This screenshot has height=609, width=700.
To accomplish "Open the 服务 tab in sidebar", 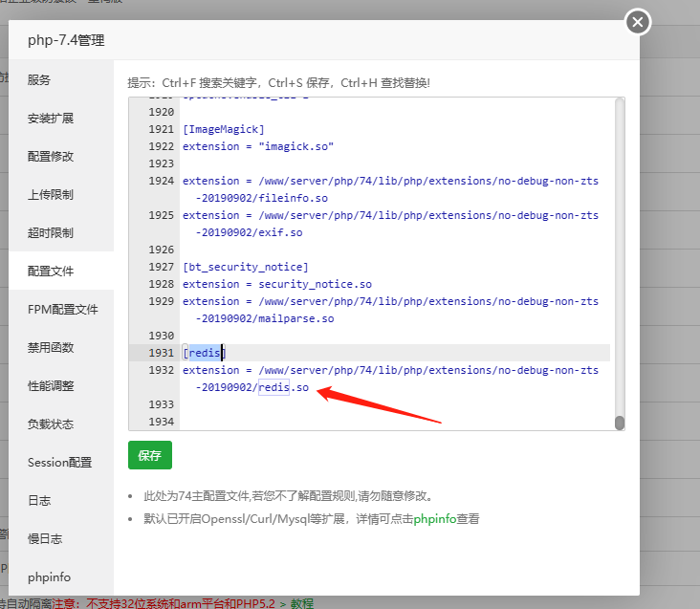I will tap(61, 80).
